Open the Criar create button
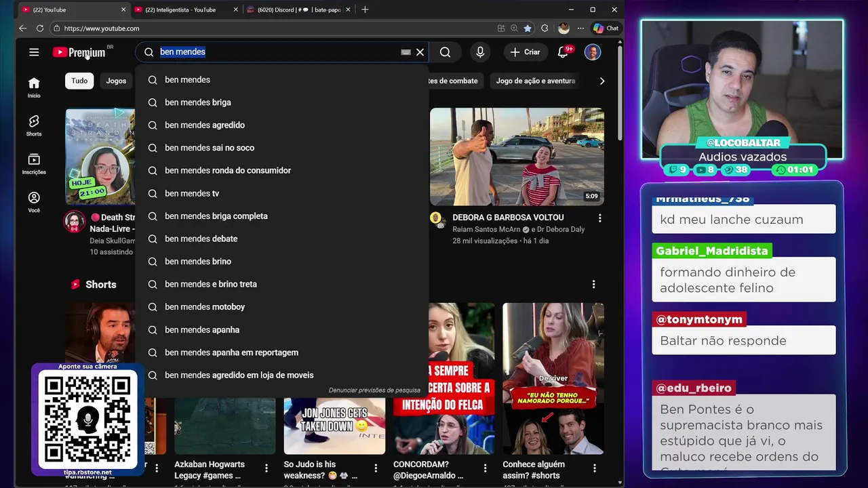 point(526,52)
